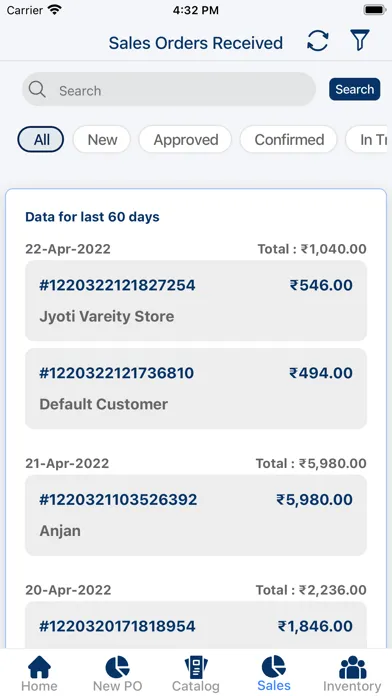The height and width of the screenshot is (696, 392).
Task: Open the filter funnel icon
Action: click(x=360, y=41)
